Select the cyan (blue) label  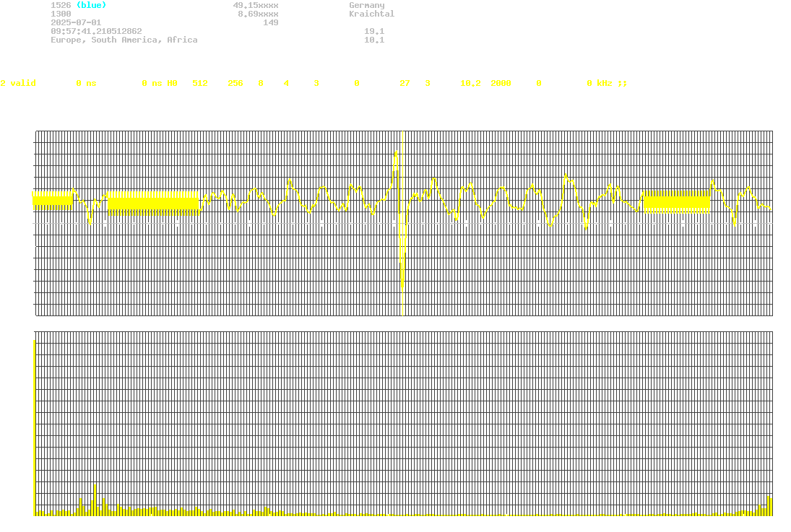91,5
